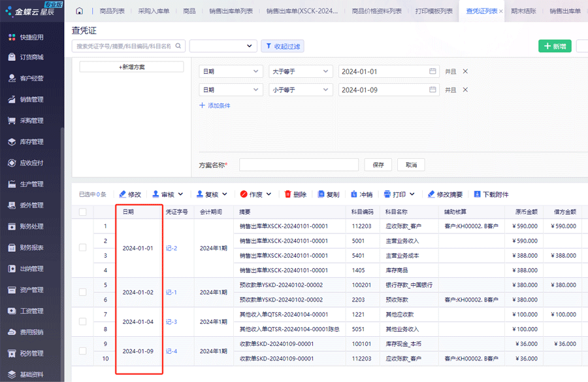Viewport: 588px width, 382px height.
Task: Expand the 打印 dropdown arrow
Action: coord(412,194)
